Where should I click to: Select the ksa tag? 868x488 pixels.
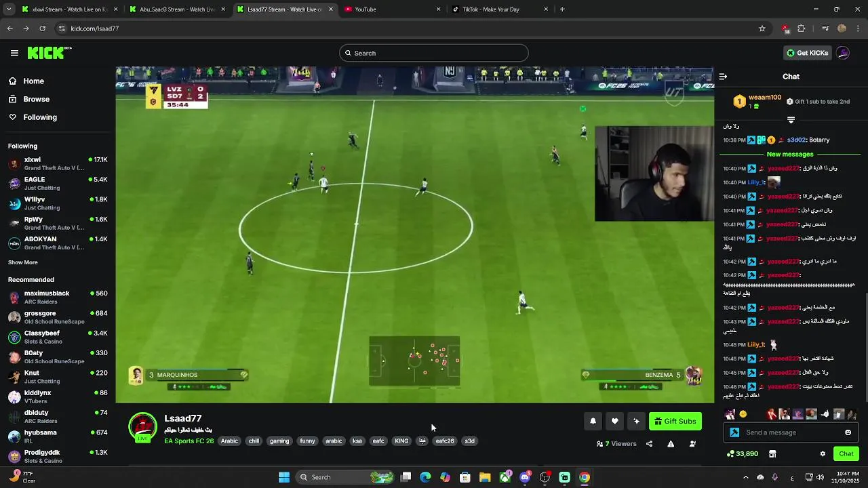357,441
